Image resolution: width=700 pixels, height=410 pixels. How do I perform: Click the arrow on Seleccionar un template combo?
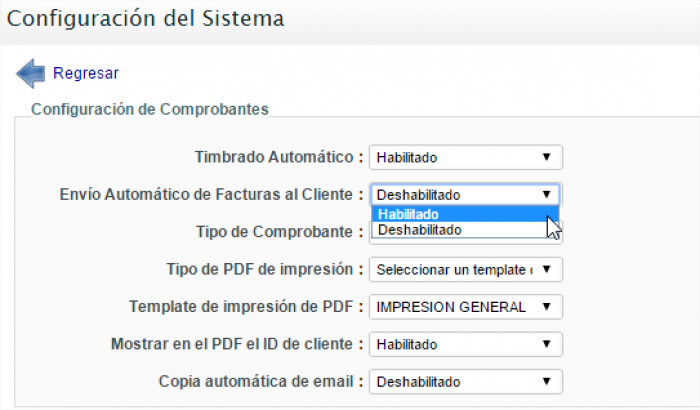(x=546, y=269)
